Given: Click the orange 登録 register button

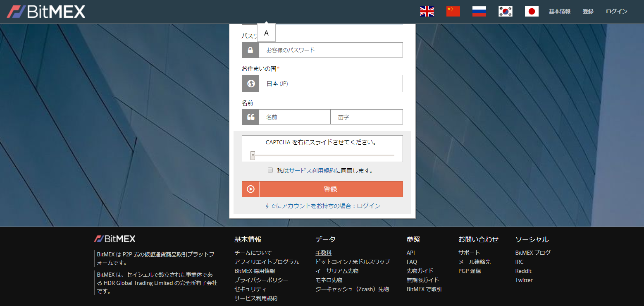Looking at the screenshot, I should click(322, 189).
